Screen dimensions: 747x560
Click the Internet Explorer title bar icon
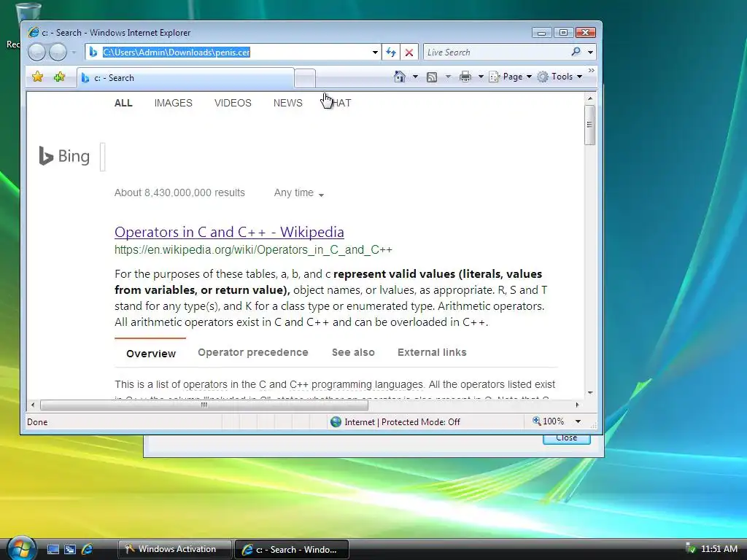[x=34, y=32]
